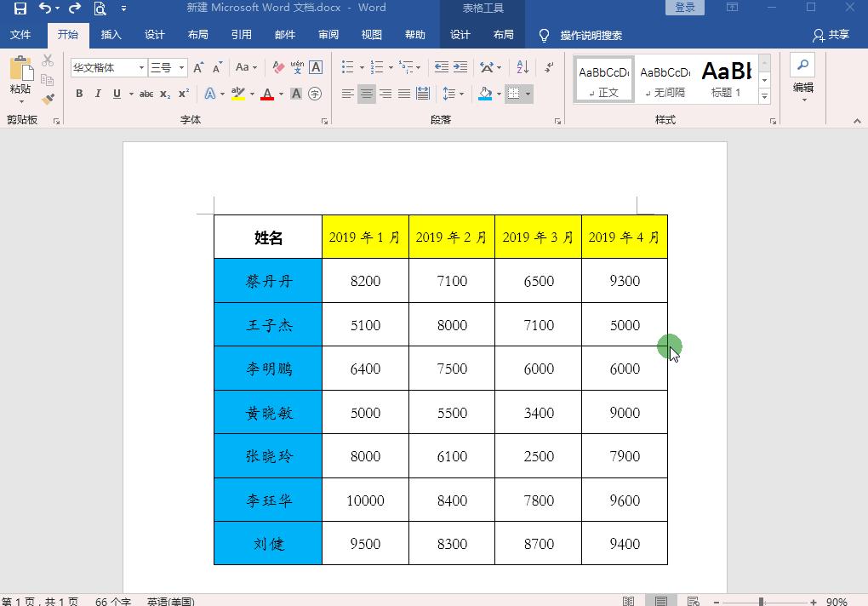Viewport: 868px width, 606px height.
Task: Open the 审阅 ribbon tab
Action: pyautogui.click(x=328, y=35)
